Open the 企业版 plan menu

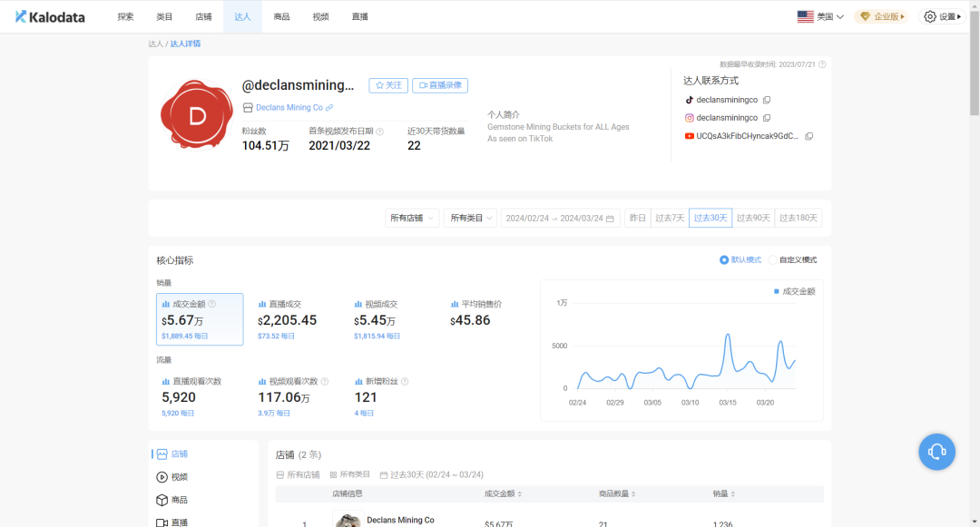point(882,17)
